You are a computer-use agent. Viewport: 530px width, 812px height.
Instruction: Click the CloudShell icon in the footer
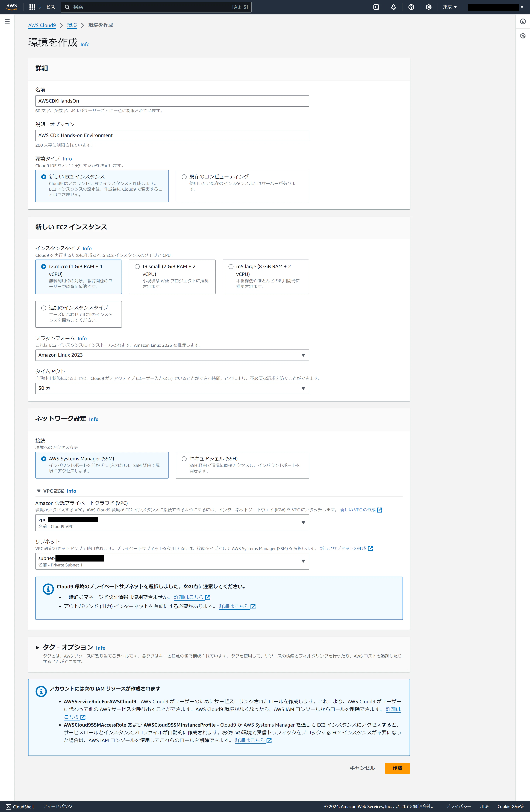point(8,807)
